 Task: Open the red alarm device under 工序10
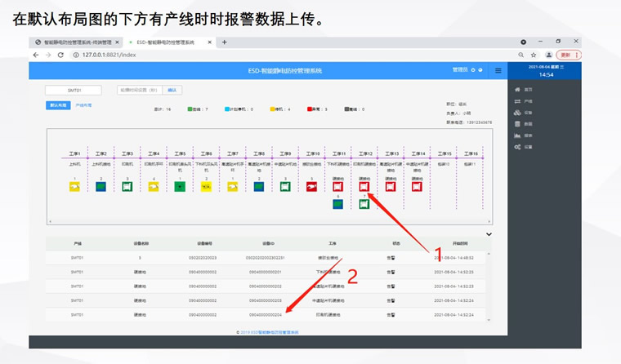(311, 186)
